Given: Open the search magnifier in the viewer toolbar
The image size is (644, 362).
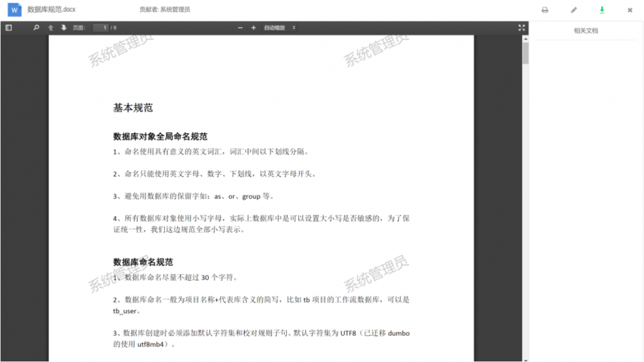Looking at the screenshot, I should (36, 28).
